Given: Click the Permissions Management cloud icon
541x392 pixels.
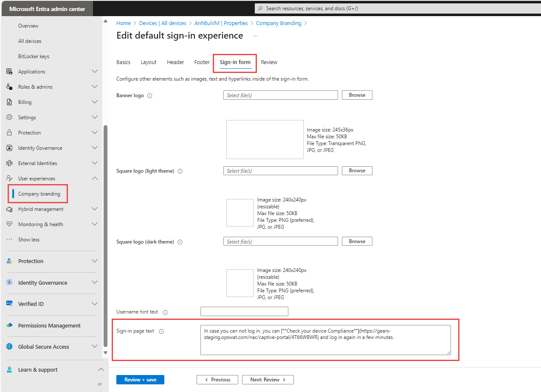Looking at the screenshot, I should pyautogui.click(x=9, y=325).
